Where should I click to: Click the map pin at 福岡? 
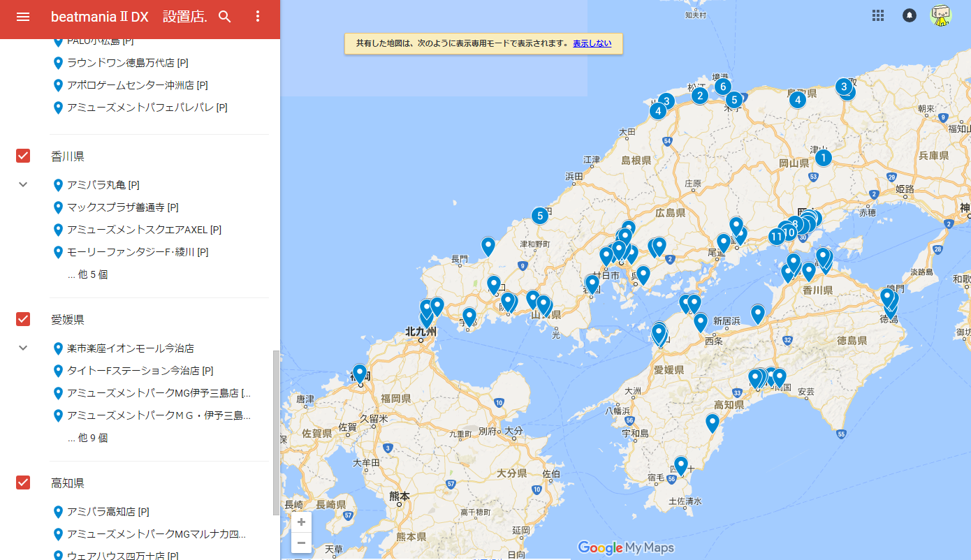tap(360, 374)
